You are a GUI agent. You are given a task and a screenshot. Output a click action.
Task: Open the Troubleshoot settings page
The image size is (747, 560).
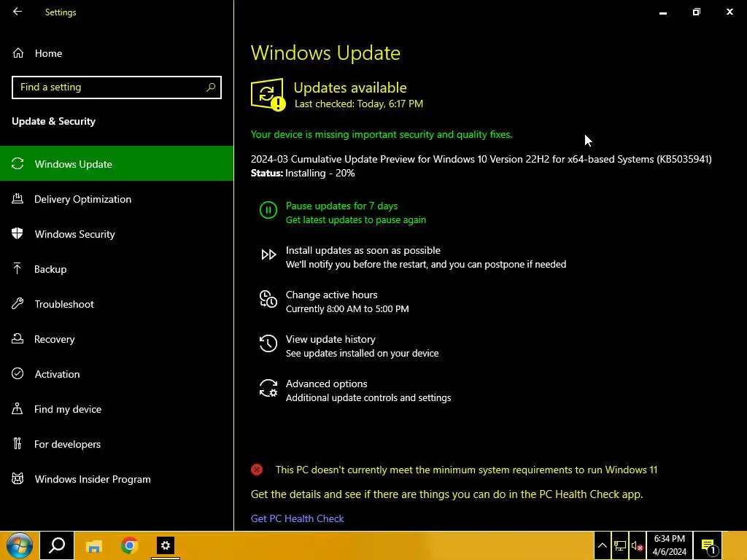117,304
